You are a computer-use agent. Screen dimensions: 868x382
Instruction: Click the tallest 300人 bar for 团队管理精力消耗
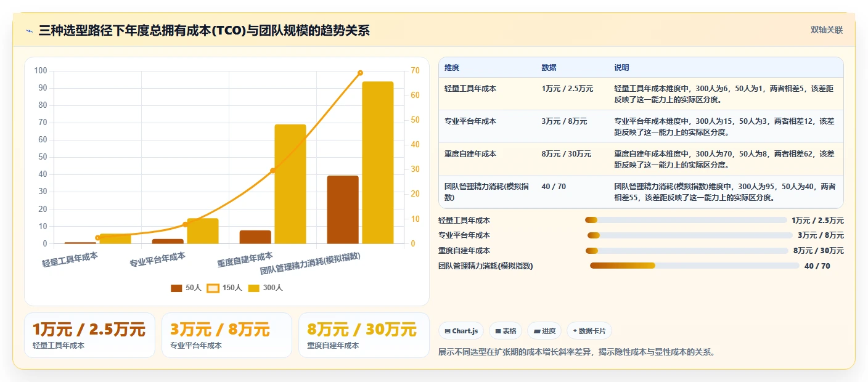[378, 163]
